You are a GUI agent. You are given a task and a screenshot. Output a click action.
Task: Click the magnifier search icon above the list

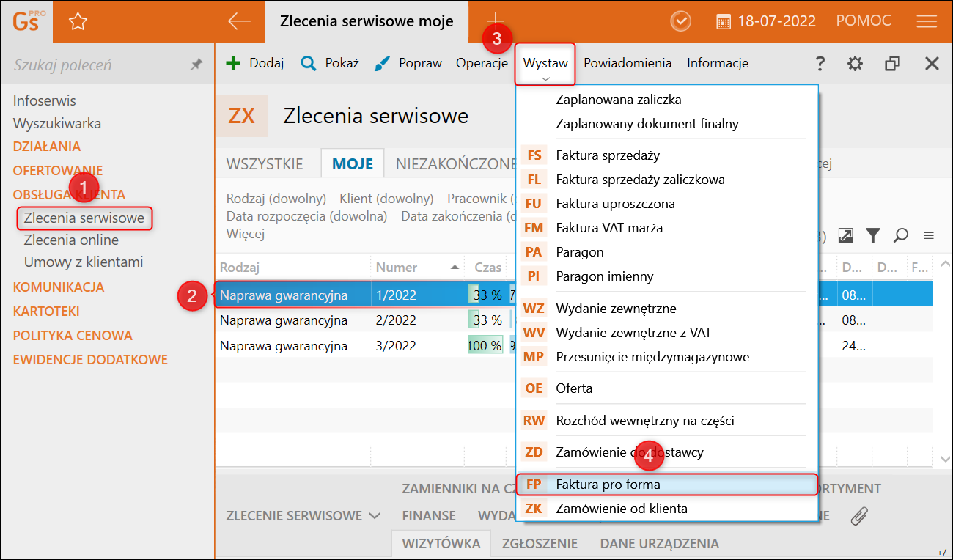pos(901,235)
